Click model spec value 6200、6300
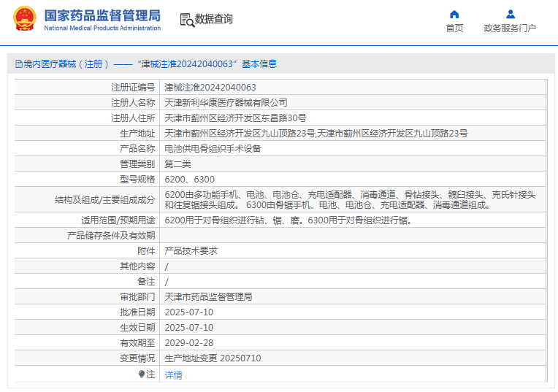Viewport: 558px width, 392px height. [190, 180]
